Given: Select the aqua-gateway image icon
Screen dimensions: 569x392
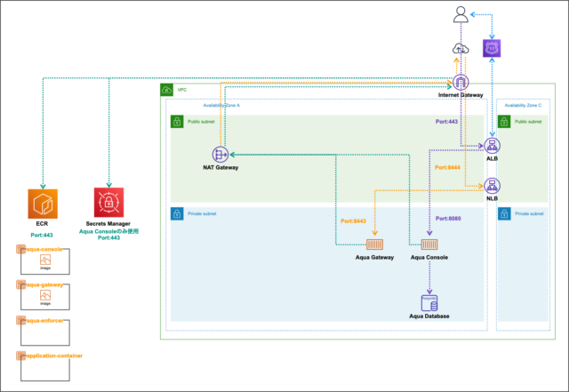Looking at the screenshot, I should (45, 295).
